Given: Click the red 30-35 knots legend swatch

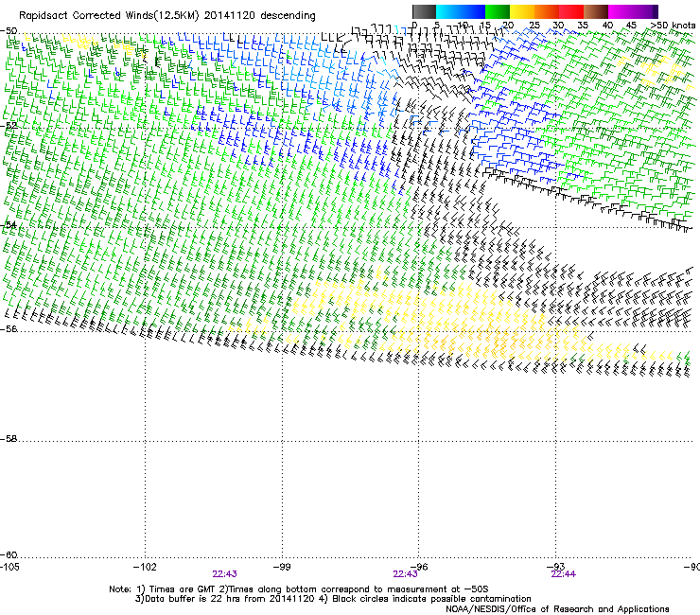Looking at the screenshot, I should (x=571, y=11).
